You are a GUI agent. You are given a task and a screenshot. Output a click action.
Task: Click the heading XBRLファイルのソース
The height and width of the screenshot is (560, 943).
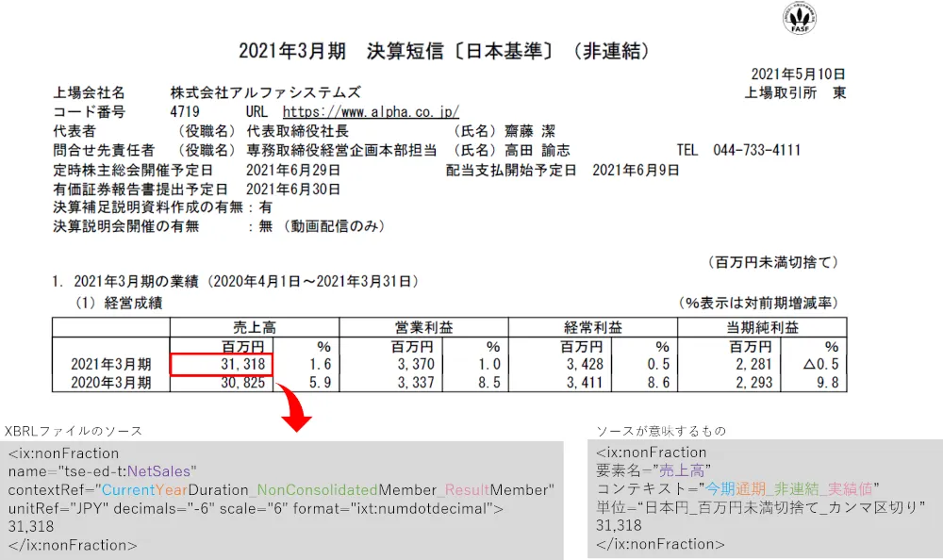click(74, 431)
